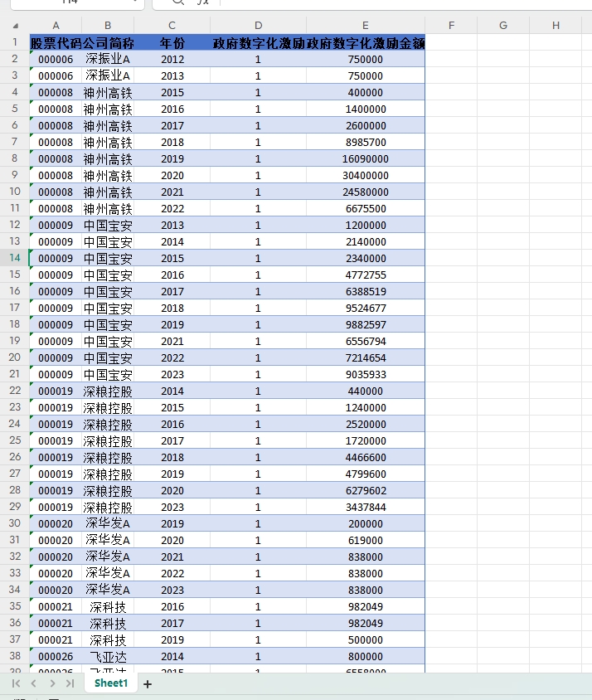The image size is (592, 700).
Task: Select column B header
Action: point(108,26)
